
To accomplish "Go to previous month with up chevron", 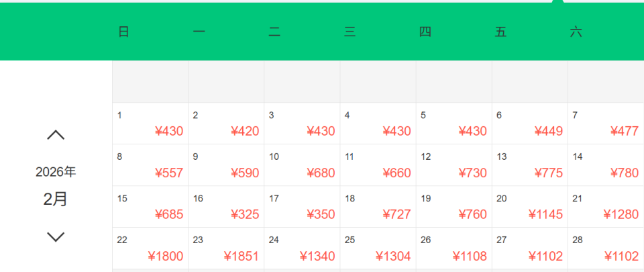I will [x=56, y=135].
